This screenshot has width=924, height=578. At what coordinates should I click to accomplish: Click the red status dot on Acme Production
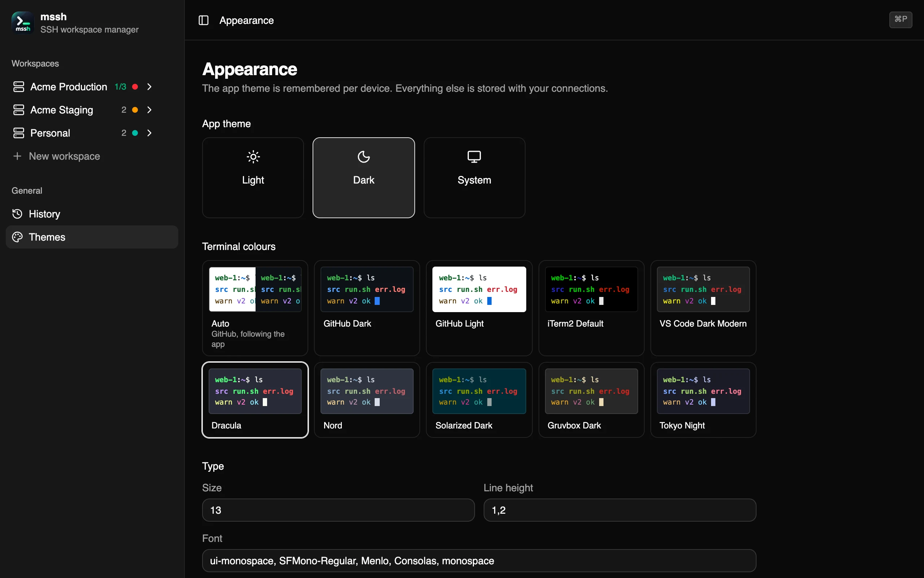[135, 87]
